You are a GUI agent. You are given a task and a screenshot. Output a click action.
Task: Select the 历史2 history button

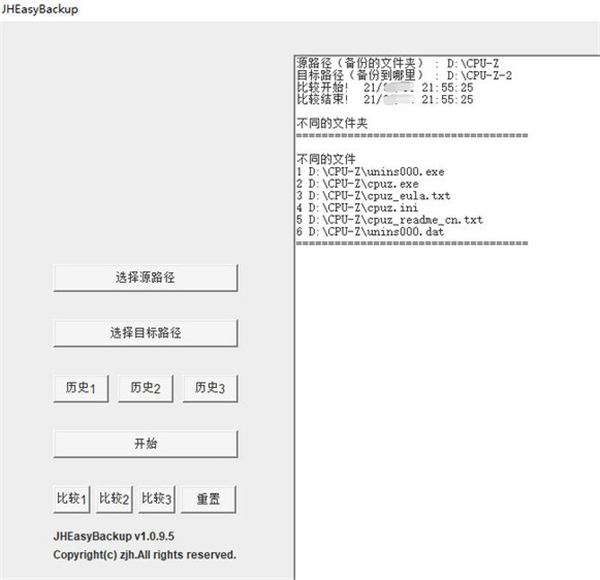coord(145,388)
